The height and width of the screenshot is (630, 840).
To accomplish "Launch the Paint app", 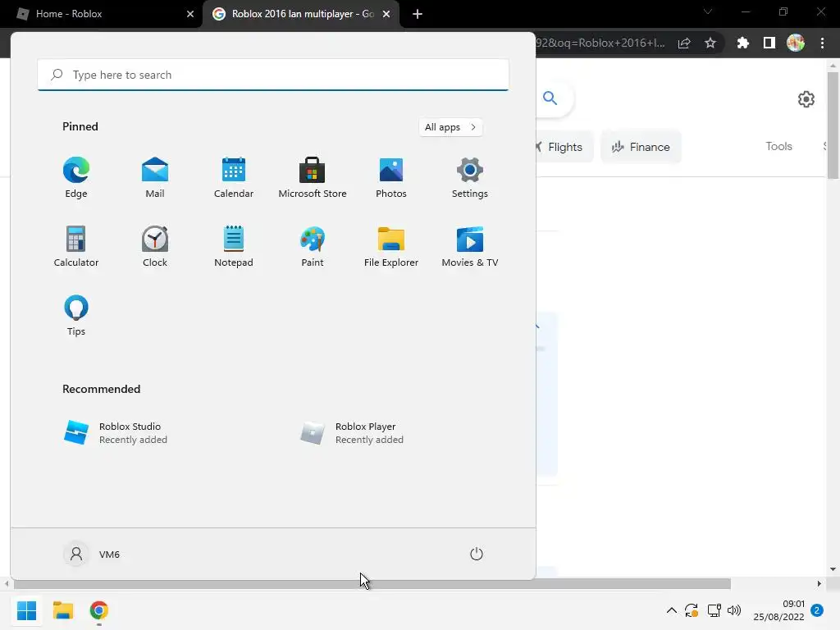I will 313,246.
